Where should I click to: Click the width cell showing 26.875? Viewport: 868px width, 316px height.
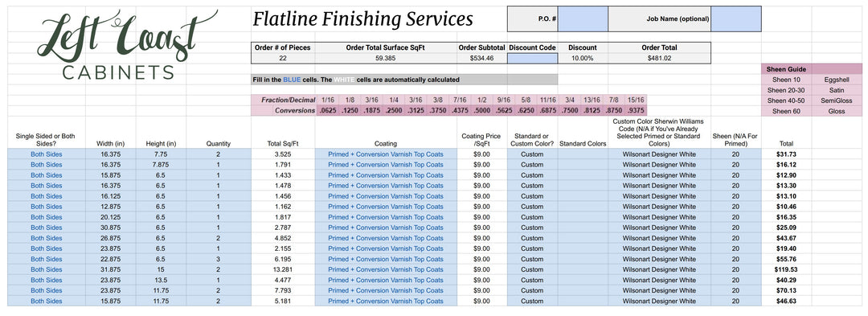[x=111, y=239]
